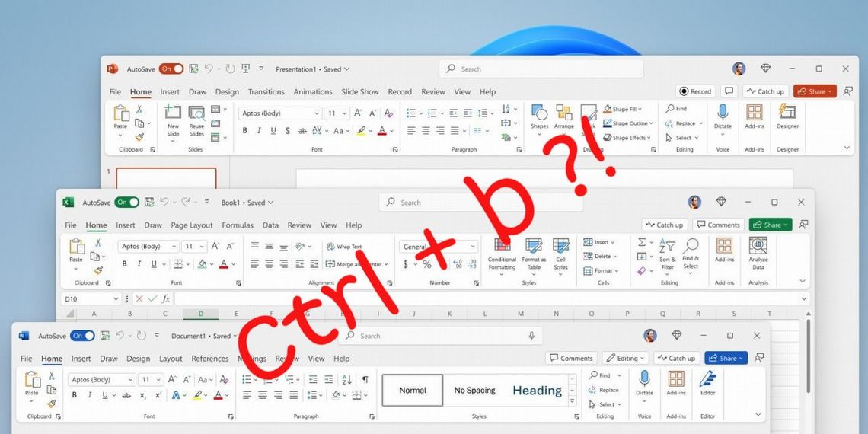This screenshot has width=868, height=434.
Task: Expand the Excel formula bar chevron
Action: (x=804, y=299)
